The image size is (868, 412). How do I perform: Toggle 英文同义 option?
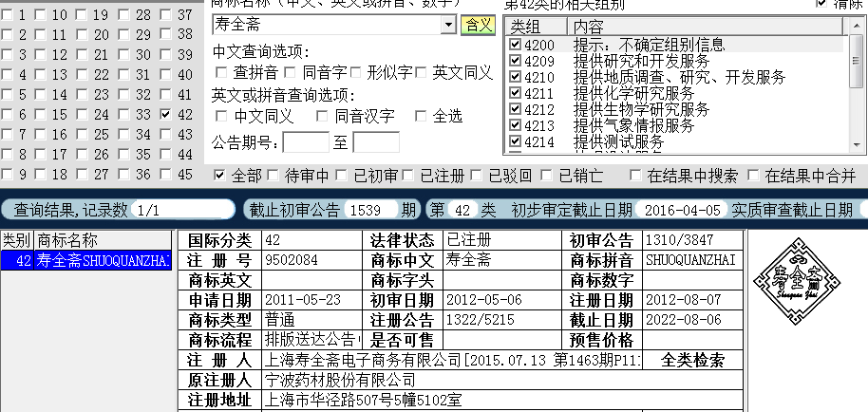[421, 72]
